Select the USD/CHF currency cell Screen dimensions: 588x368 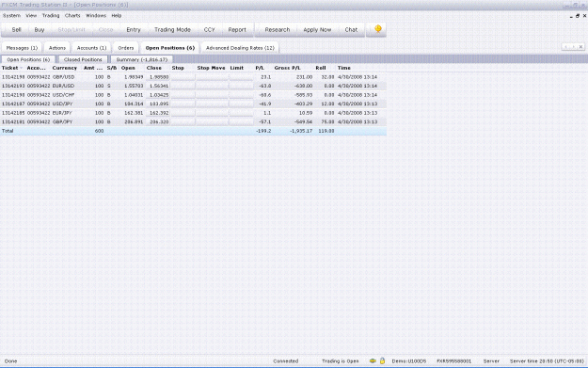[63, 95]
